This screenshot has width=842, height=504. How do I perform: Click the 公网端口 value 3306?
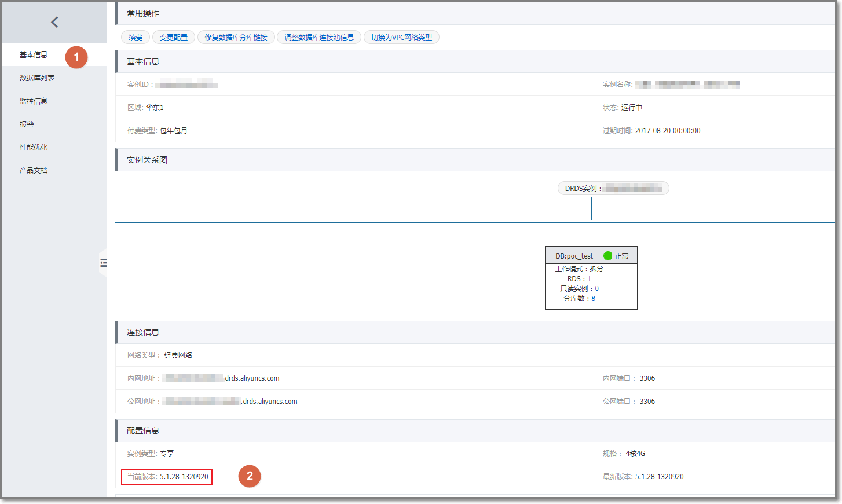click(x=647, y=402)
